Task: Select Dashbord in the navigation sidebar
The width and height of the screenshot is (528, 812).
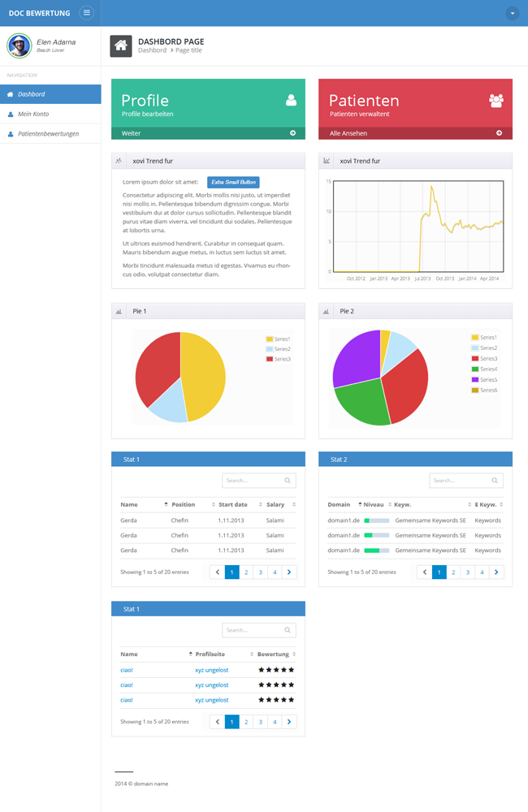Action: [50, 94]
